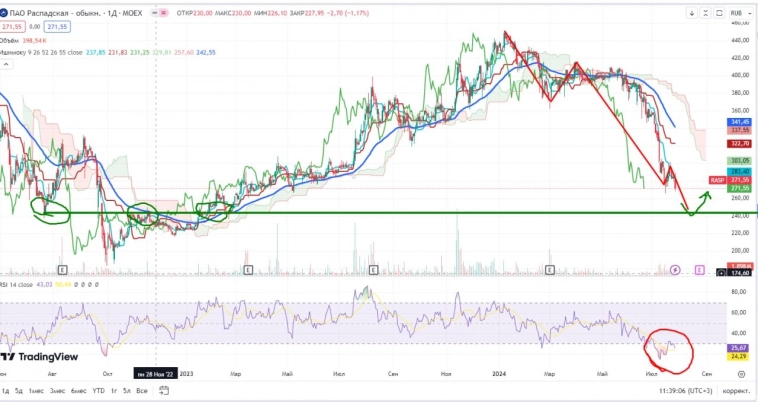This screenshot has height=402, width=758.
Task: Click the crosshair plus icon beside 174,60
Action: pyautogui.click(x=721, y=273)
